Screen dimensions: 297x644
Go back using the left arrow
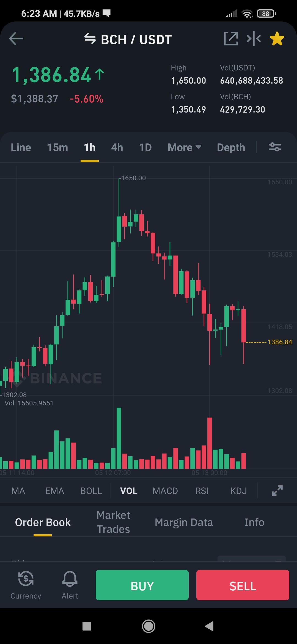[x=16, y=39]
